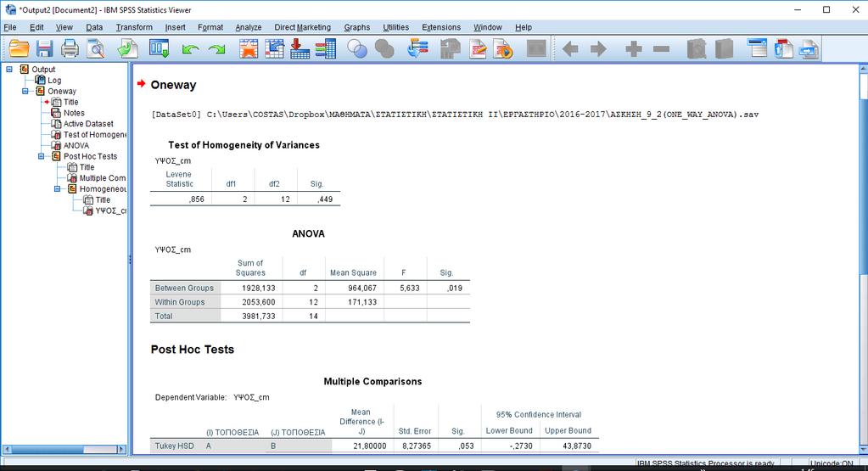The height and width of the screenshot is (471, 868).
Task: Click Go to Data icon with orange star
Action: tap(249, 49)
